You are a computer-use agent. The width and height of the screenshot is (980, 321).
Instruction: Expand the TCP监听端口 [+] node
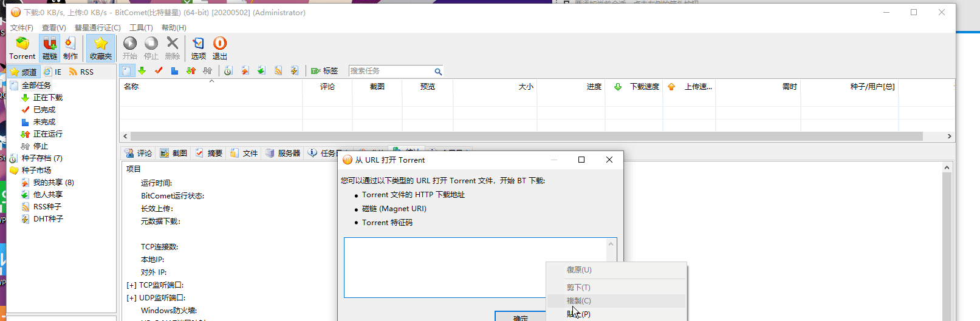pyautogui.click(x=131, y=285)
